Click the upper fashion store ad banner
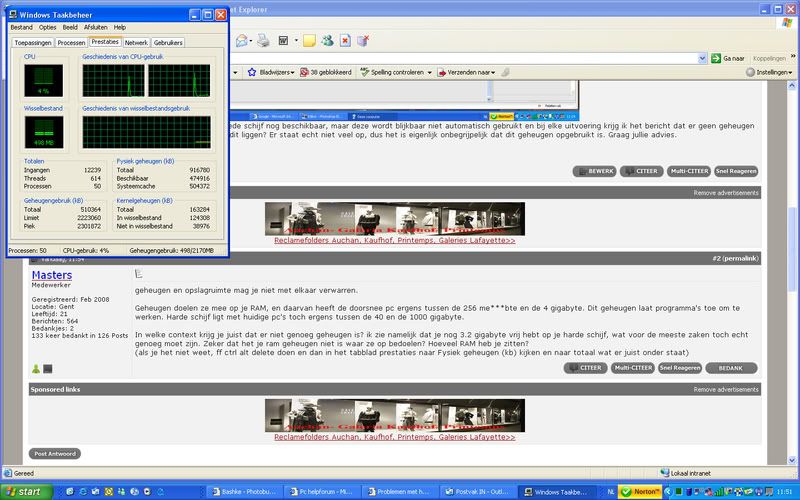This screenshot has height=500, width=800. click(394, 219)
